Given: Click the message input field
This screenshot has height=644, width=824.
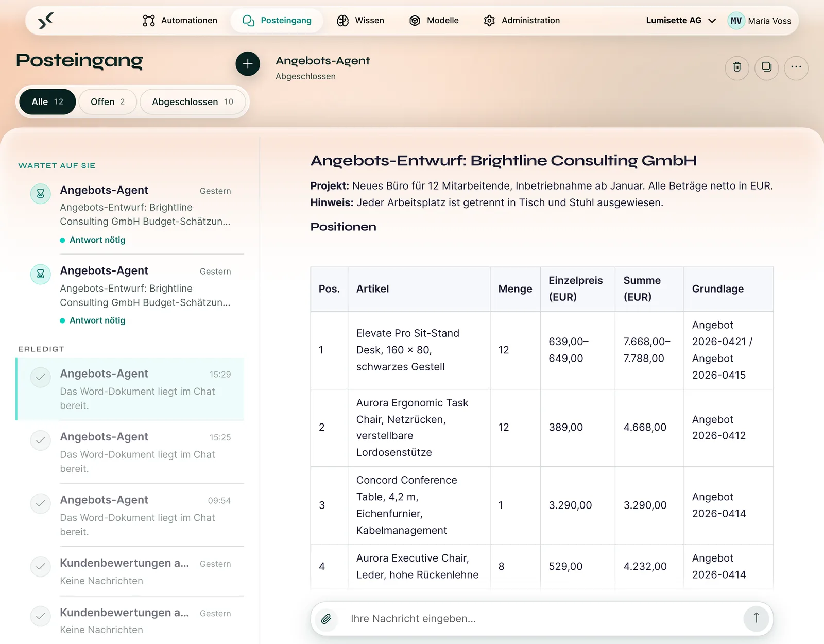Looking at the screenshot, I should pyautogui.click(x=542, y=618).
